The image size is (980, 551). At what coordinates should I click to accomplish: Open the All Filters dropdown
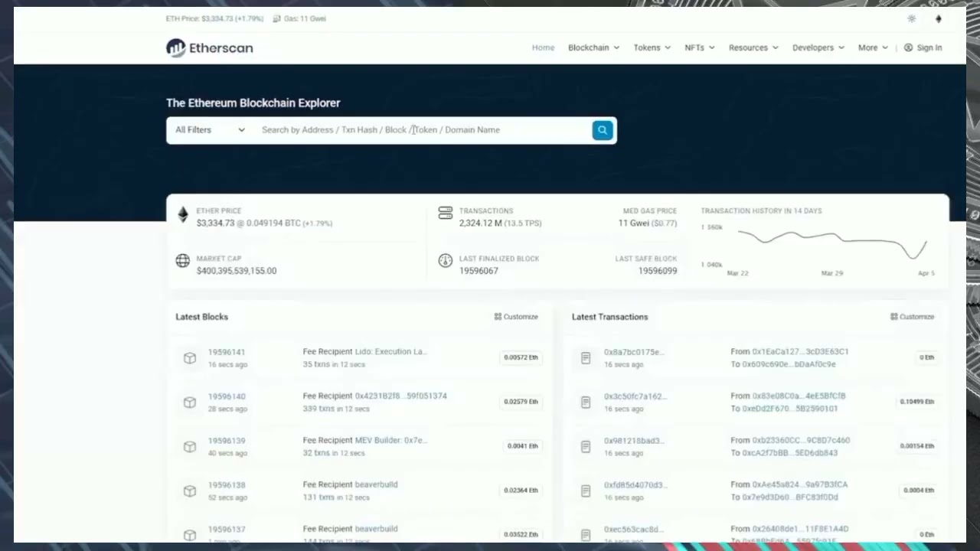pos(210,130)
